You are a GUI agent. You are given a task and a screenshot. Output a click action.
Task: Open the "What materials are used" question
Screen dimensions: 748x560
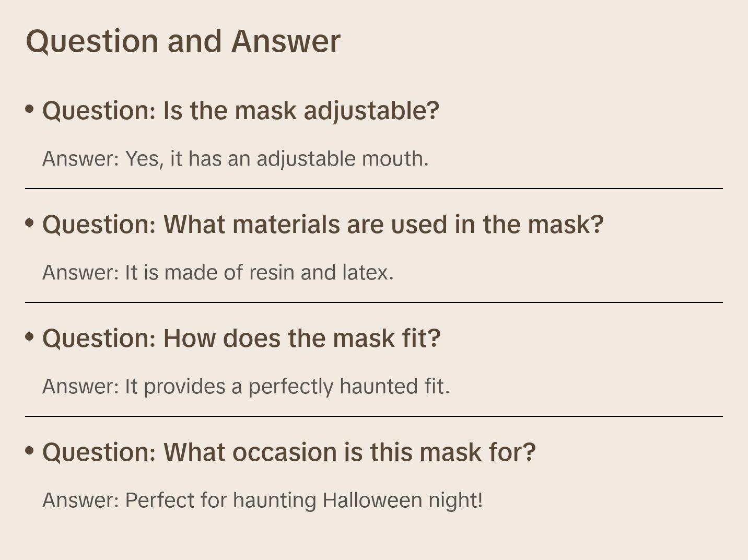pos(323,225)
